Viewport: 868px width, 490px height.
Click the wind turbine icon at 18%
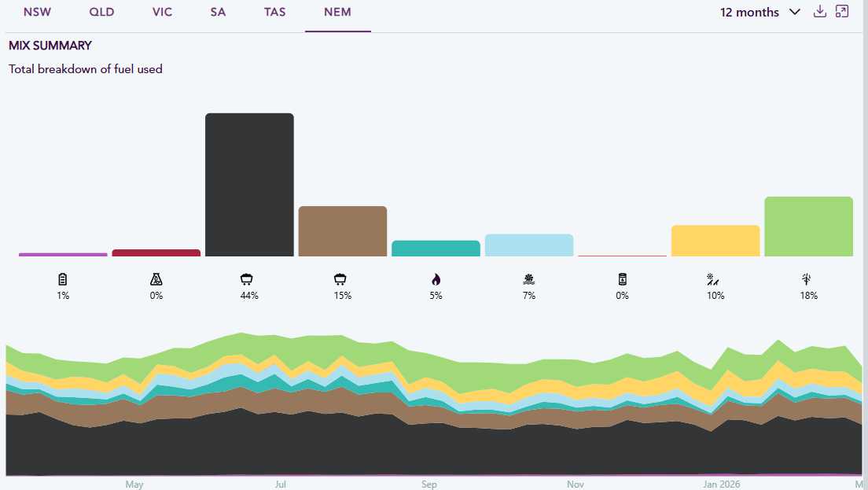click(807, 279)
